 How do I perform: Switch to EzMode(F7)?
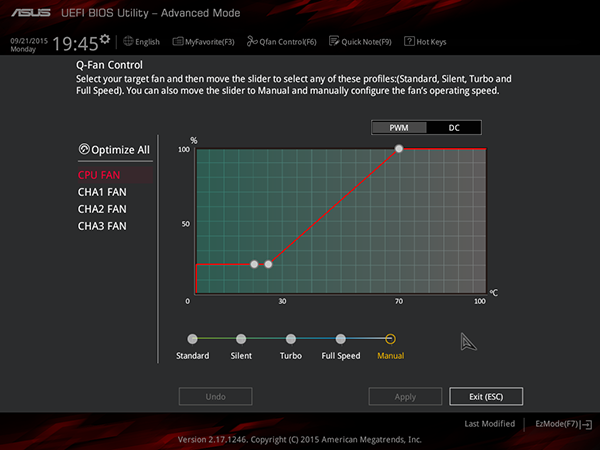tap(563, 424)
